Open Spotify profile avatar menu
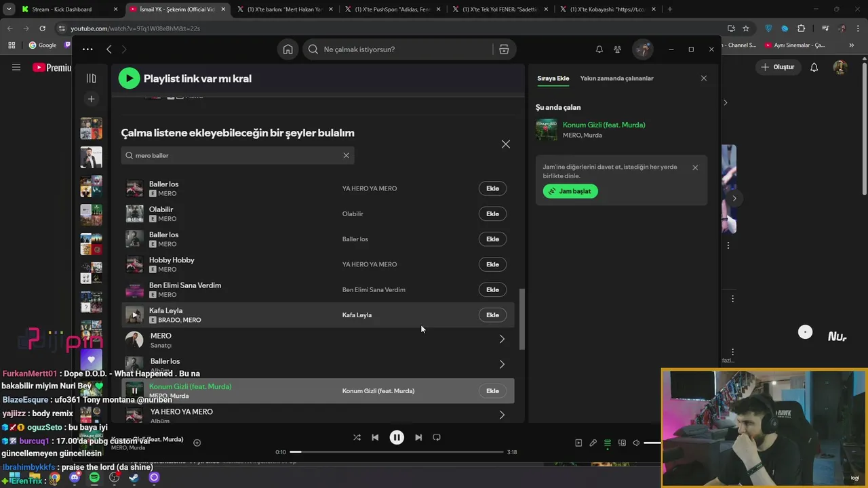Image resolution: width=868 pixels, height=488 pixels. (642, 49)
